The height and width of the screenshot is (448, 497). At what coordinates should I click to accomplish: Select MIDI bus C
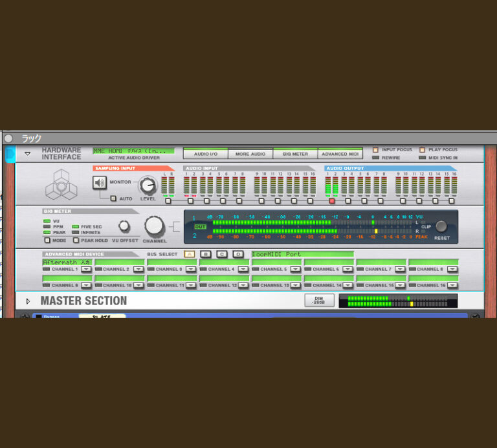pyautogui.click(x=222, y=254)
